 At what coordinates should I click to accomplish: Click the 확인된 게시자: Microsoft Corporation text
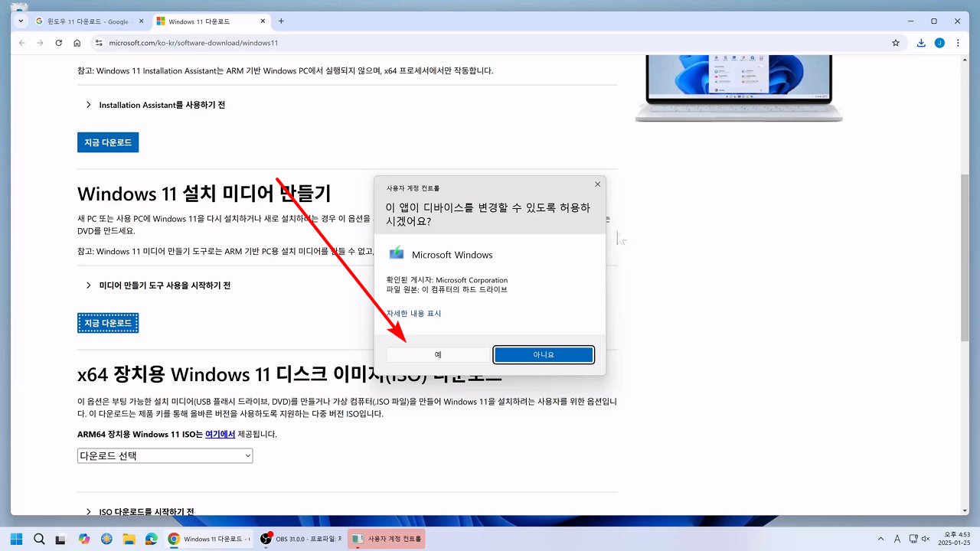pos(447,280)
